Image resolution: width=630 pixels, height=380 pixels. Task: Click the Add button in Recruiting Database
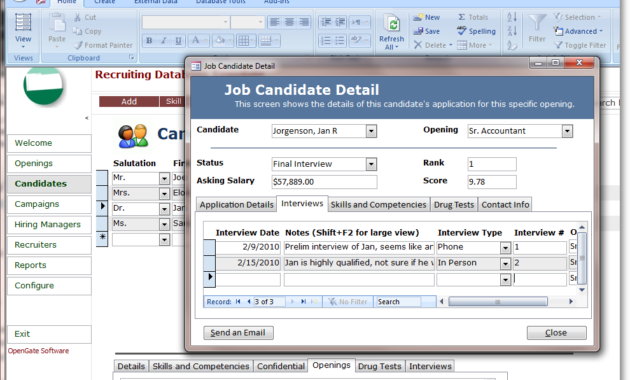point(129,102)
